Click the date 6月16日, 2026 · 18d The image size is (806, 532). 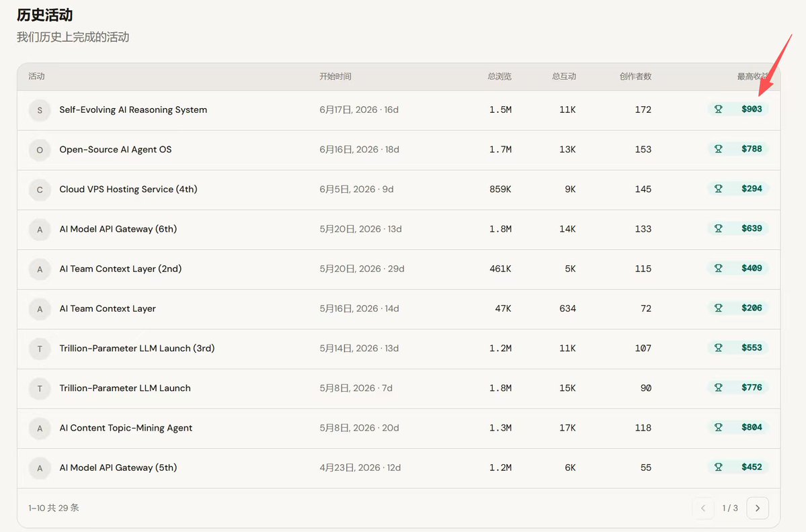click(x=360, y=149)
